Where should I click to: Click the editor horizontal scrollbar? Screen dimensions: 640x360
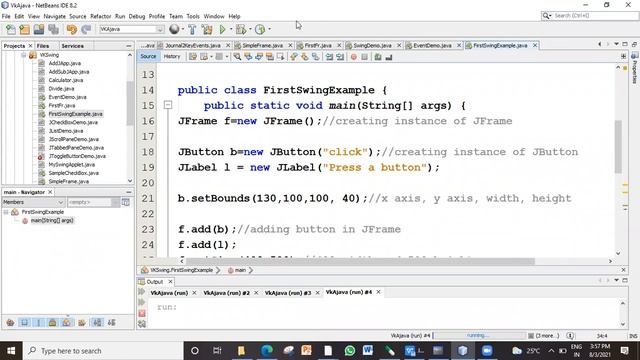click(x=361, y=261)
